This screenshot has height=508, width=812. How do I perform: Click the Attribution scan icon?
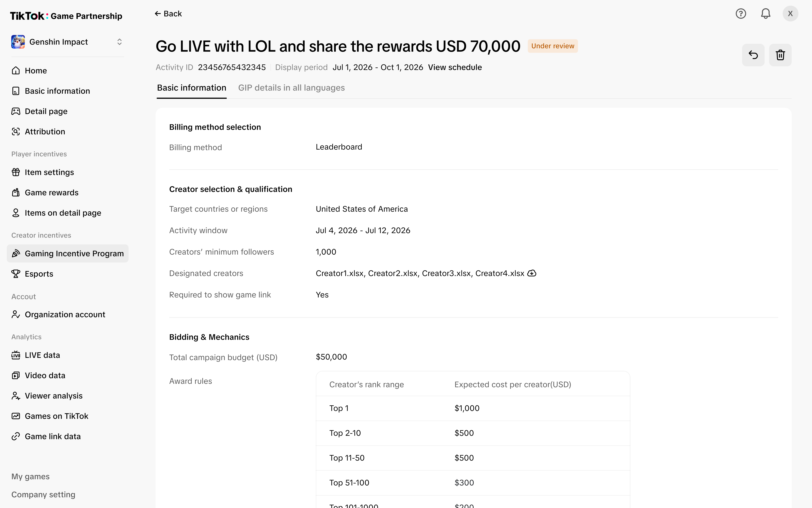pos(16,132)
